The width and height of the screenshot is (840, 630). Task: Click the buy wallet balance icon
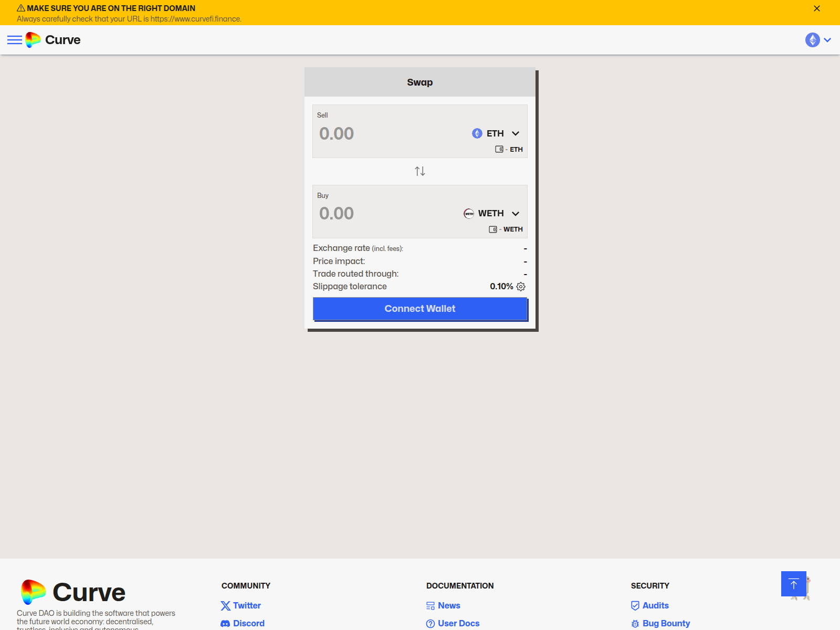click(493, 229)
